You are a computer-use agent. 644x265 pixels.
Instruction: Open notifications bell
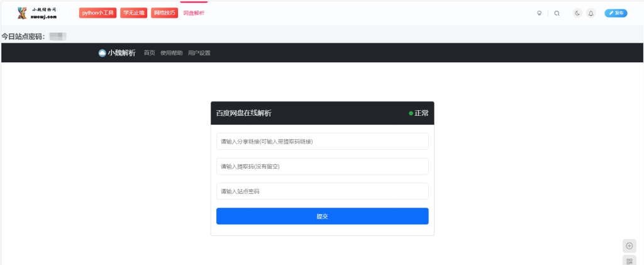coord(591,13)
